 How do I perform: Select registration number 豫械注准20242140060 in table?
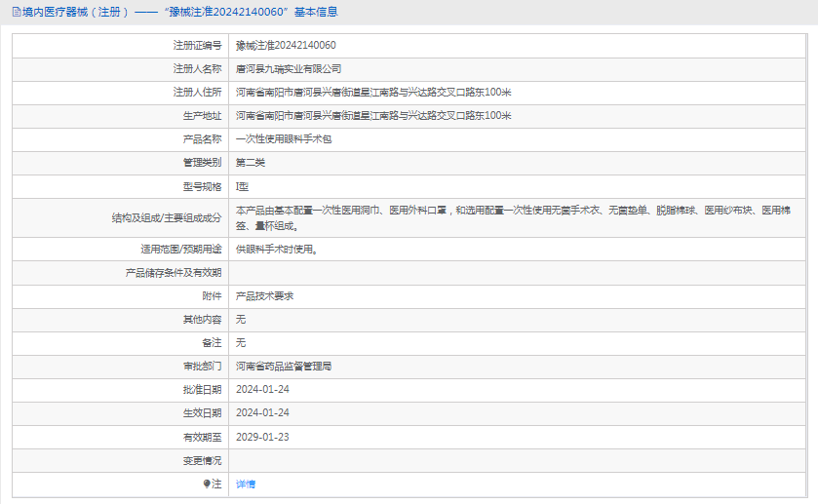click(x=286, y=45)
